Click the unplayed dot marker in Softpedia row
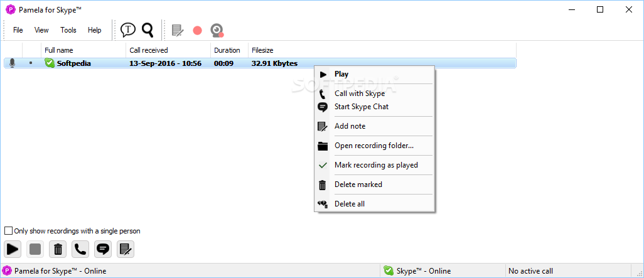Screen dimensions: 644x278 (31, 63)
